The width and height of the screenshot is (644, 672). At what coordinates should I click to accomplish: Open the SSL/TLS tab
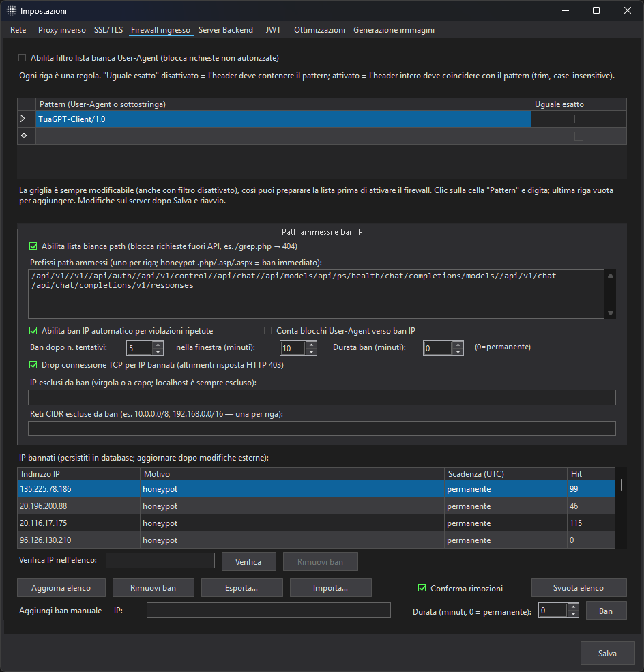click(x=108, y=30)
